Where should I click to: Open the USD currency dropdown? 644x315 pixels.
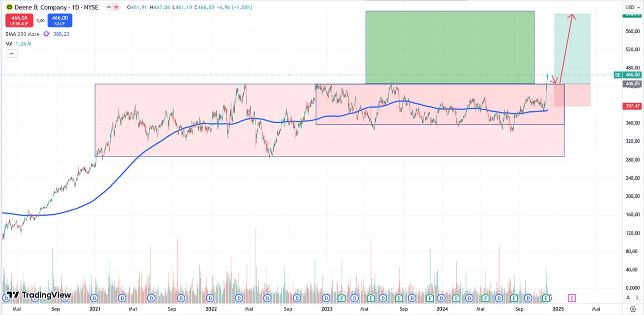(x=631, y=7)
